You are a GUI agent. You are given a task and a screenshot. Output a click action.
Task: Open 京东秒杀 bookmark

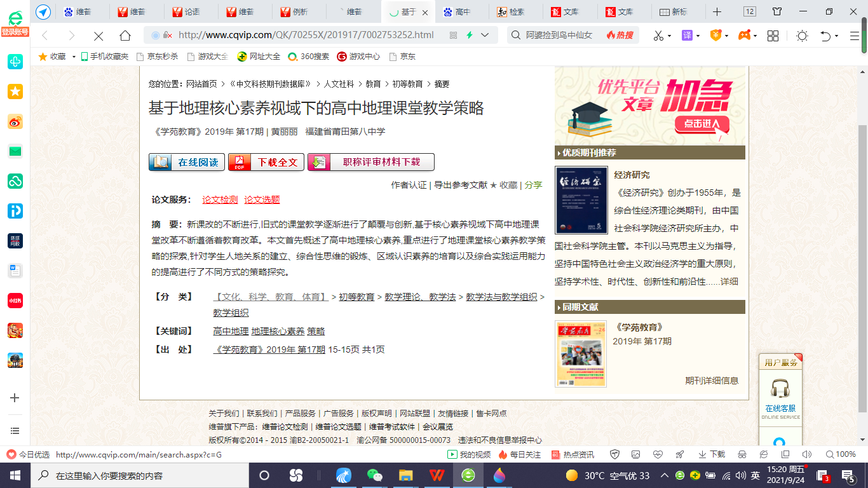tap(157, 57)
